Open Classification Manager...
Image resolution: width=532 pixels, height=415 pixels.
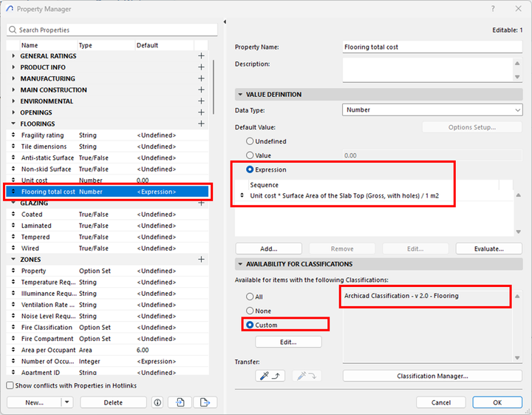tap(432, 376)
